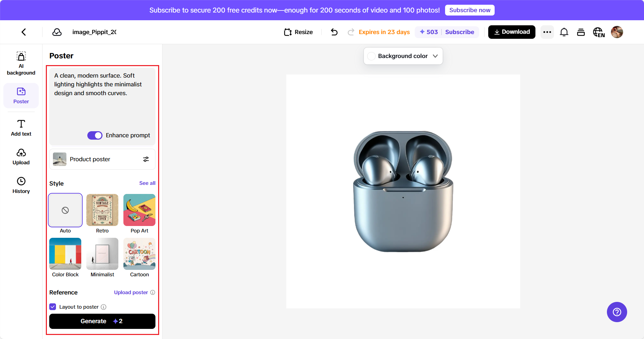
Task: Select the earbuds image on the canvas
Action: (x=403, y=191)
